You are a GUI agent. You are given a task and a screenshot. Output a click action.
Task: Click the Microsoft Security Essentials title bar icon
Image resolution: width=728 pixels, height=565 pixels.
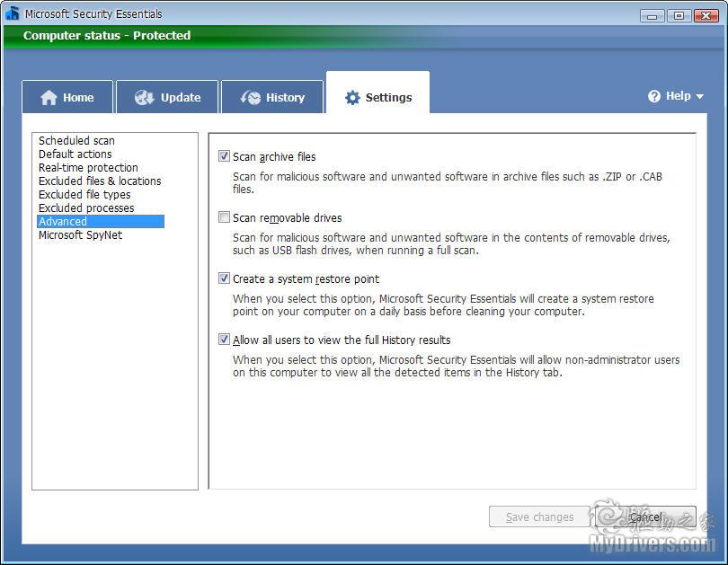coord(13,13)
